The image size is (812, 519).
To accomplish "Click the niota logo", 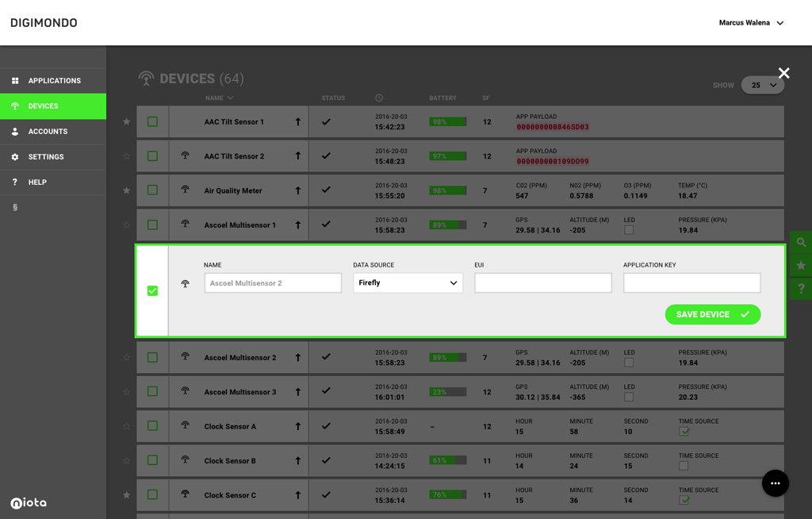I will click(29, 502).
